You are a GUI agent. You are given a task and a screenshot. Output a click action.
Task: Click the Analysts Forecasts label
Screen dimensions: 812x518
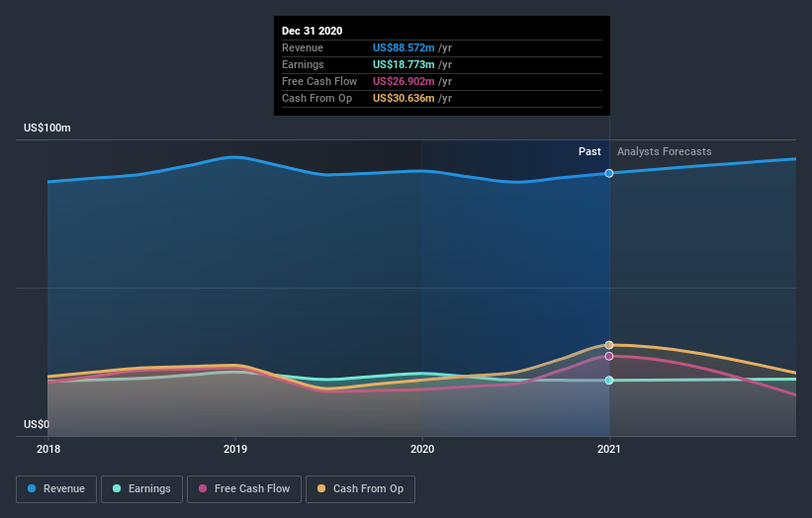pyautogui.click(x=664, y=151)
